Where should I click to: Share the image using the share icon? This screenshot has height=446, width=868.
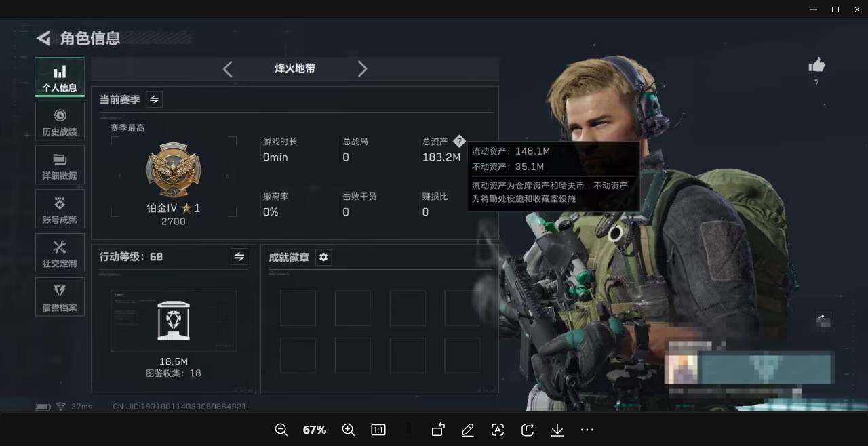pos(528,430)
